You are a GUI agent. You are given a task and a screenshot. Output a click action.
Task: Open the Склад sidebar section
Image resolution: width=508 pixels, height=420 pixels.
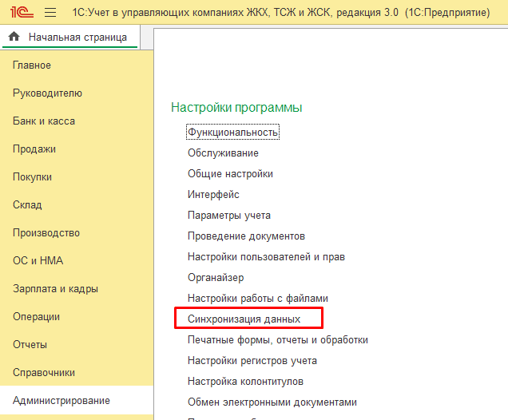click(x=27, y=205)
